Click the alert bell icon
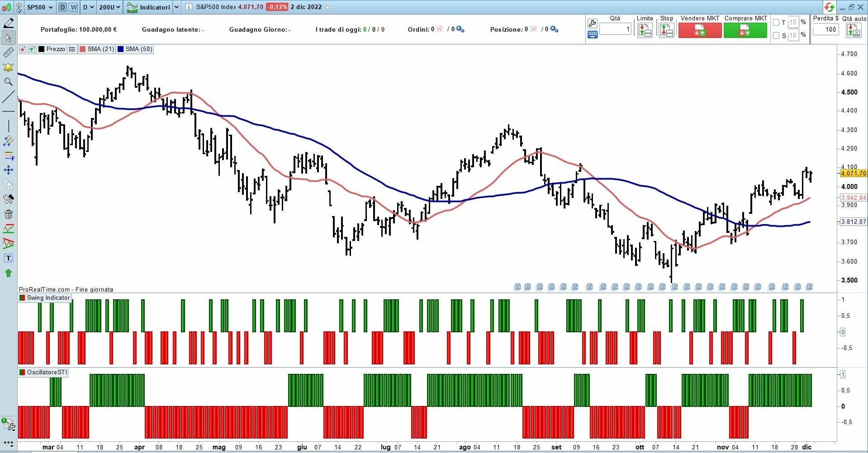Viewport: 868px width, 453px height. point(8,68)
